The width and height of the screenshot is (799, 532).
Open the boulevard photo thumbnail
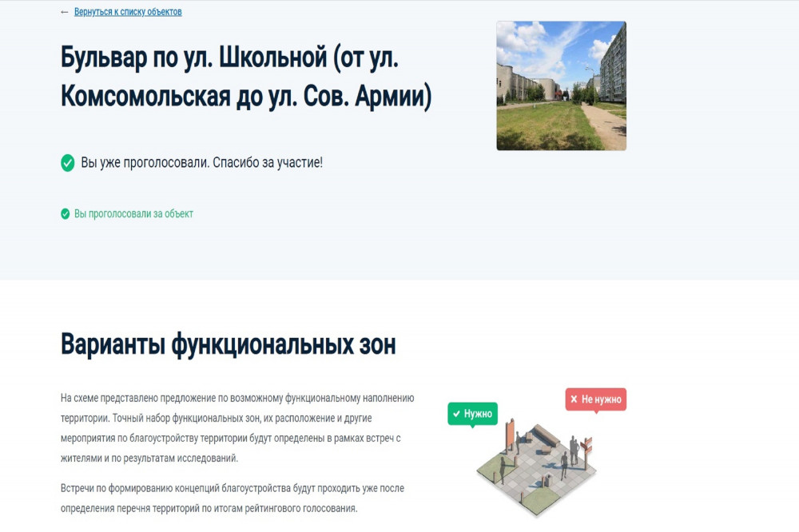(561, 85)
